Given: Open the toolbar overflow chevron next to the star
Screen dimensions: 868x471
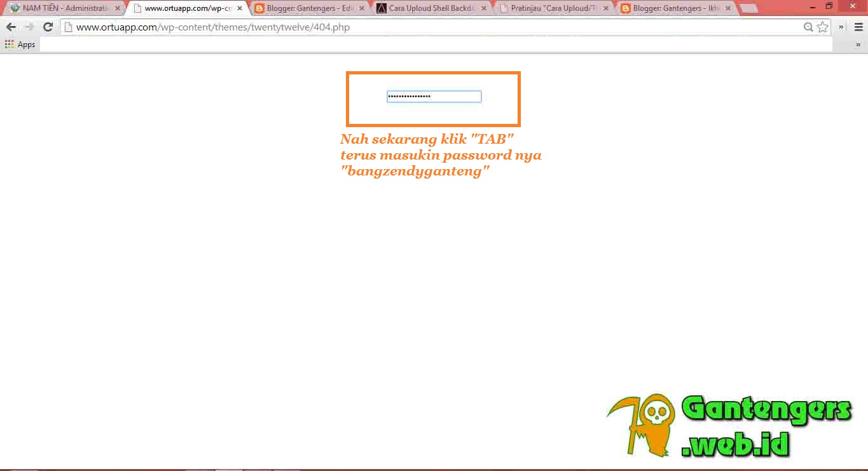Looking at the screenshot, I should 841,27.
